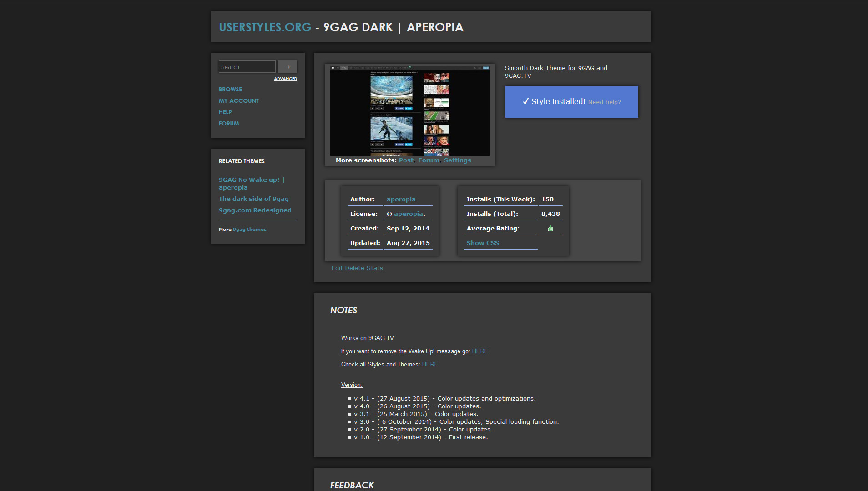Click HERE to remove the Wake Up message
The image size is (868, 491).
click(x=479, y=351)
